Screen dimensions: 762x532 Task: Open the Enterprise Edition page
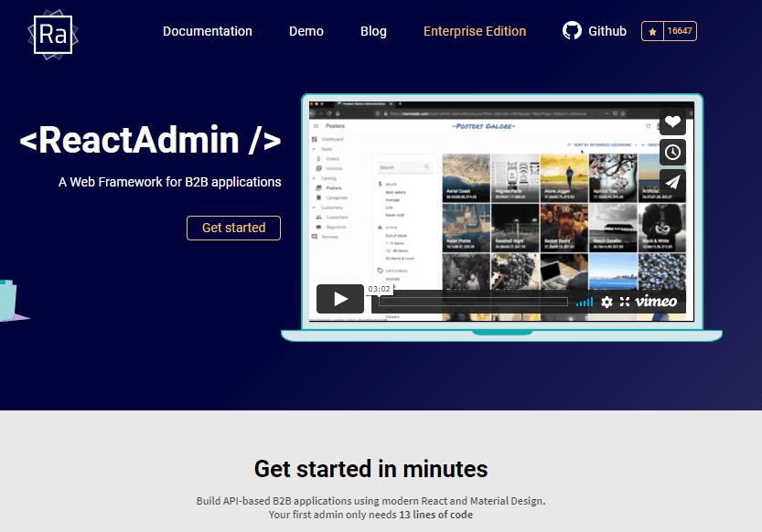tap(475, 31)
